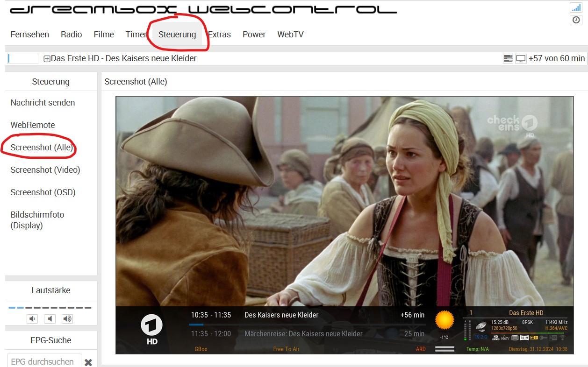Open the Timer menu
The image size is (588, 367).
136,35
